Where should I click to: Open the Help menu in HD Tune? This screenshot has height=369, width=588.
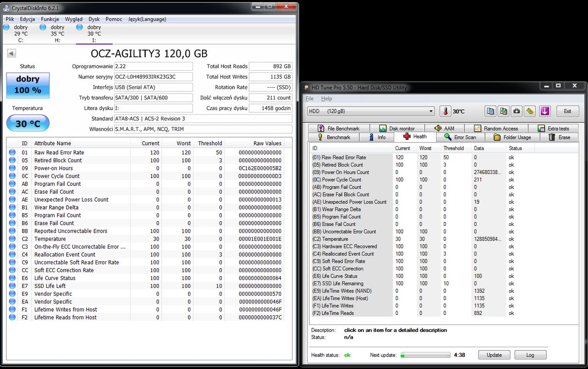327,99
